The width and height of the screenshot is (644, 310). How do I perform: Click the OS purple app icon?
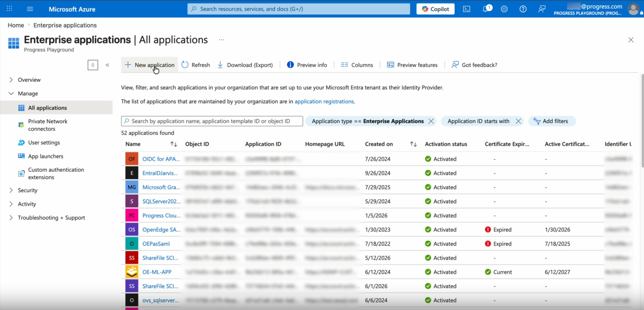click(132, 230)
